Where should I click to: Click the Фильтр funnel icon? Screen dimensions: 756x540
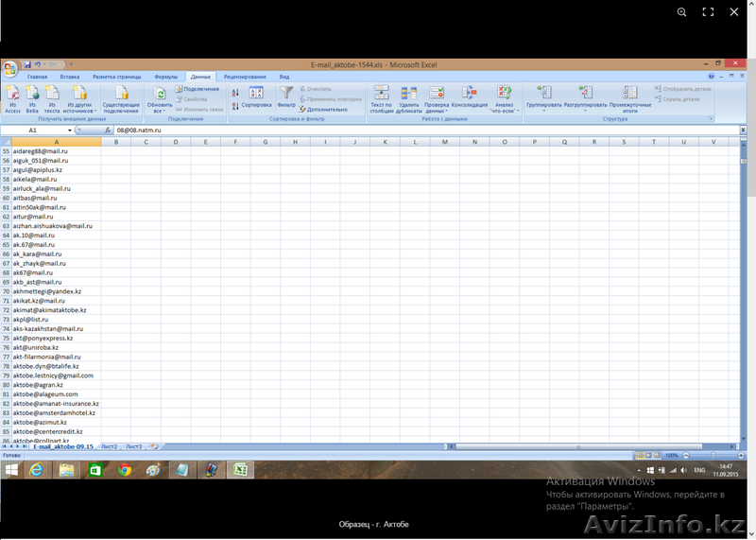pyautogui.click(x=286, y=96)
